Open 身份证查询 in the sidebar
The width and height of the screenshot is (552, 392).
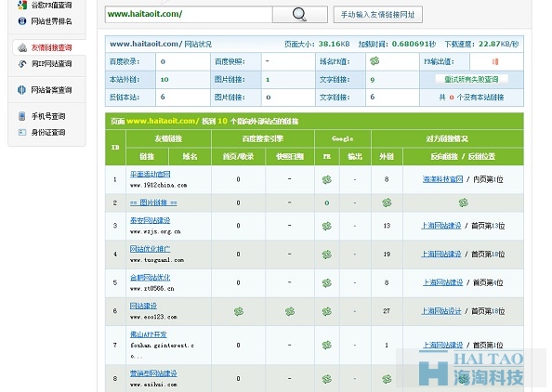pos(48,132)
